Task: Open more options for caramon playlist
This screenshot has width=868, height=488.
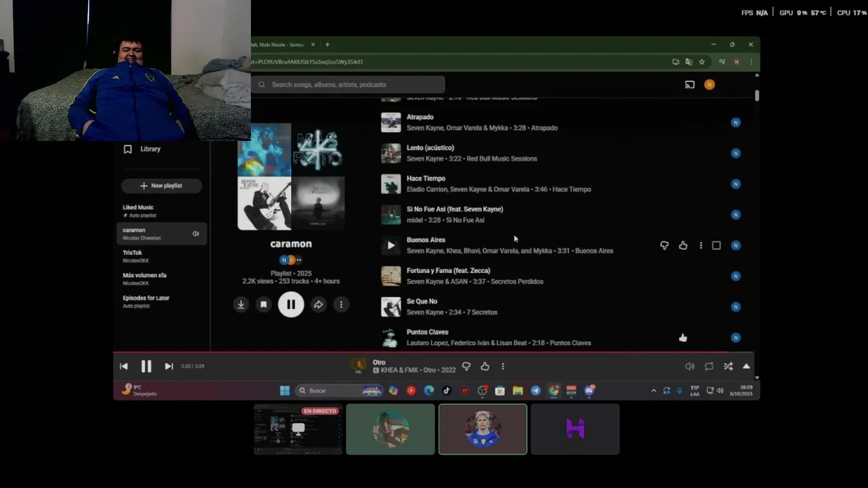Action: (341, 304)
